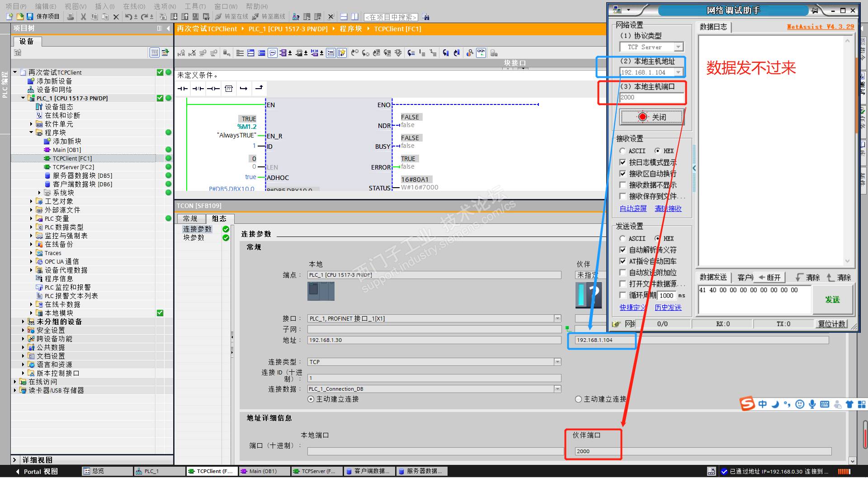Click the 断开 button
This screenshot has height=478, width=868.
click(770, 277)
